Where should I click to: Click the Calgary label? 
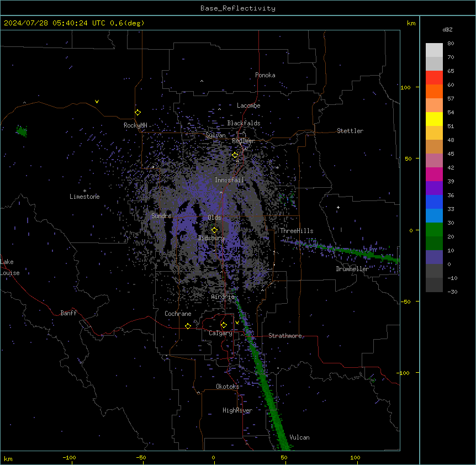pyautogui.click(x=220, y=333)
